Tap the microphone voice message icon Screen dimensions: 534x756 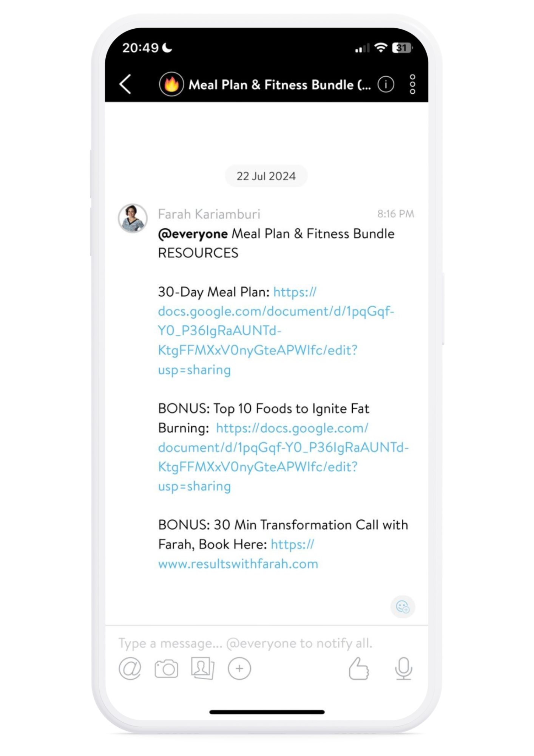pos(403,668)
